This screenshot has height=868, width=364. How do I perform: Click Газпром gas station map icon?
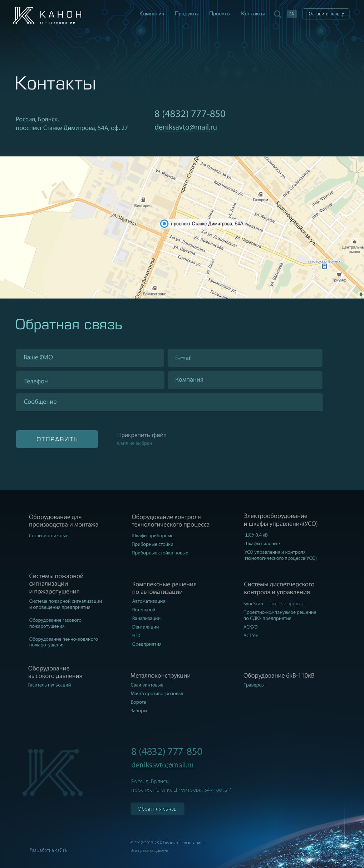(260, 194)
